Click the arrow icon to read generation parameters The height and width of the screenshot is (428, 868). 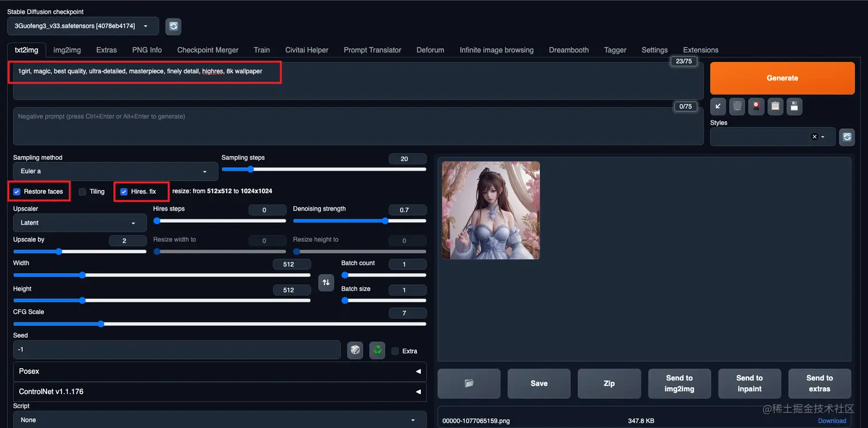pyautogui.click(x=718, y=106)
